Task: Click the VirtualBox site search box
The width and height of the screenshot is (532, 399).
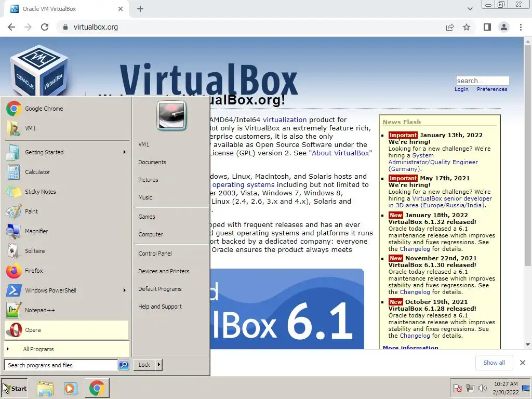Action: [483, 81]
